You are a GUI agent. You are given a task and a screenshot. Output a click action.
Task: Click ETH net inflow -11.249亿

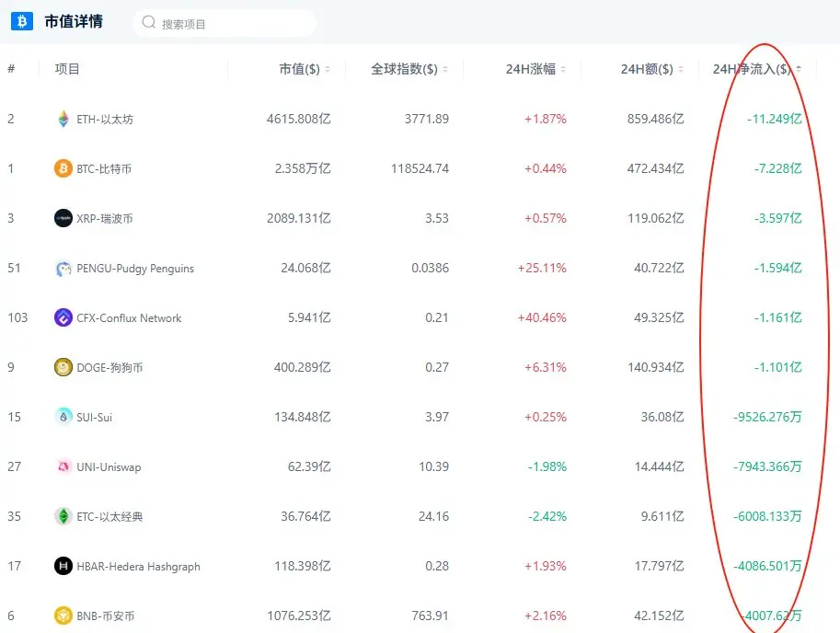pos(775,119)
